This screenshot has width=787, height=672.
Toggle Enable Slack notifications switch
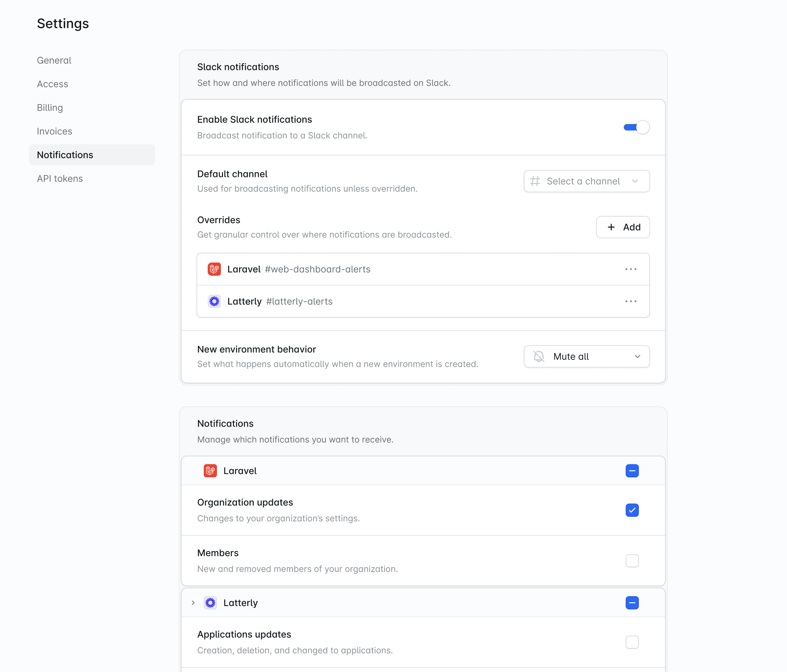pyautogui.click(x=636, y=127)
